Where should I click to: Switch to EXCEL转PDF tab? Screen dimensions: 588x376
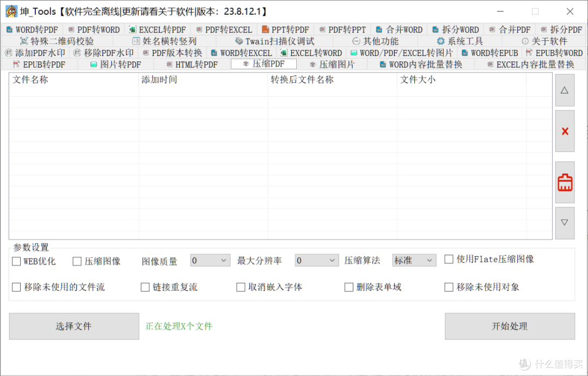coord(157,29)
